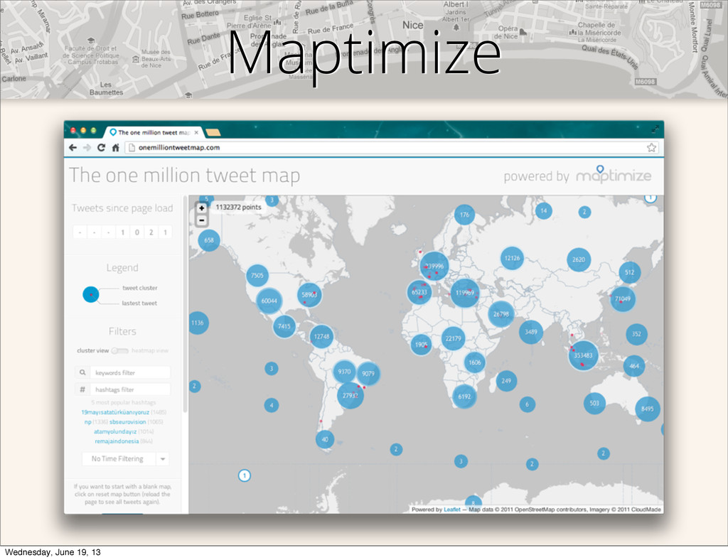Viewport: 728px width, 560px height.
Task: Click the 71049 cluster near Japan
Action: tap(623, 298)
